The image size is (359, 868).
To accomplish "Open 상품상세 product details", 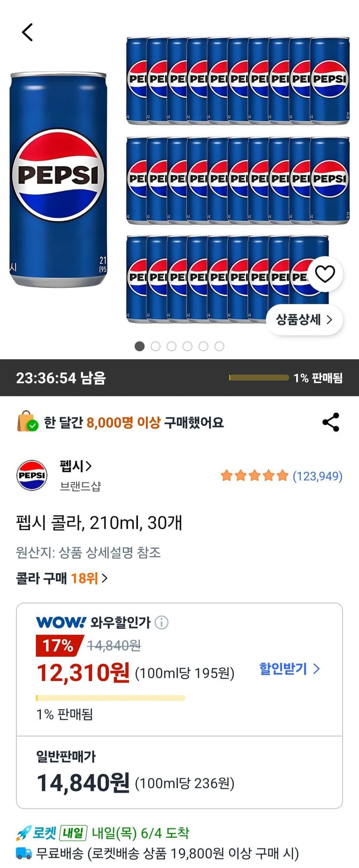I will point(304,320).
